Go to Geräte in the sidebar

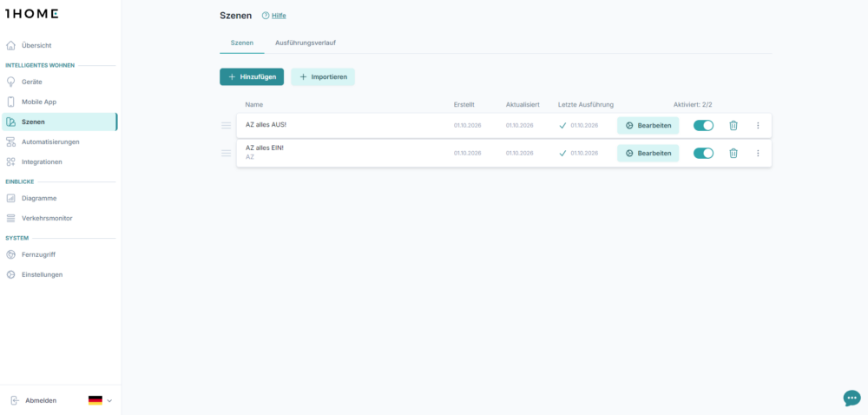(x=60, y=82)
